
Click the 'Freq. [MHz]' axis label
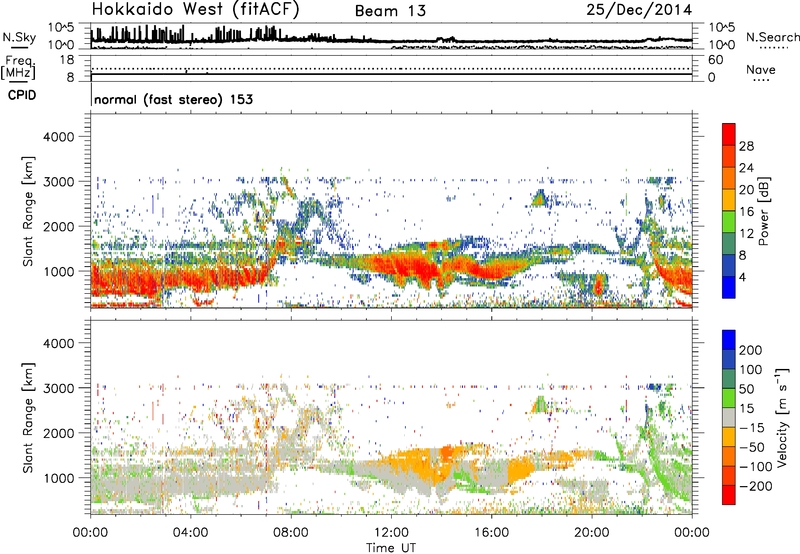click(x=18, y=67)
